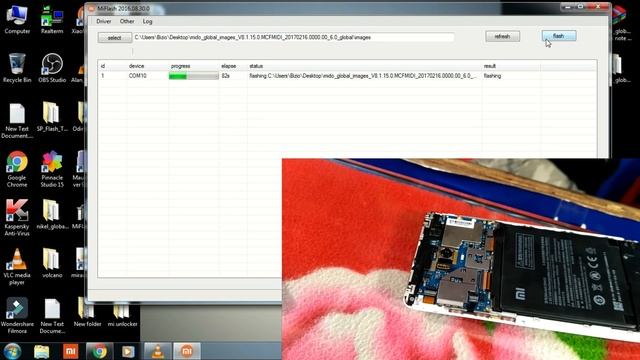
Task: Open the New Text Docume... file near Filmora
Action: pos(52,316)
